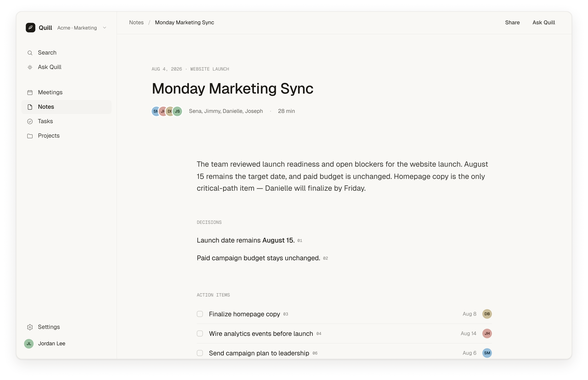
Task: Click the Share button in the header
Action: click(512, 22)
